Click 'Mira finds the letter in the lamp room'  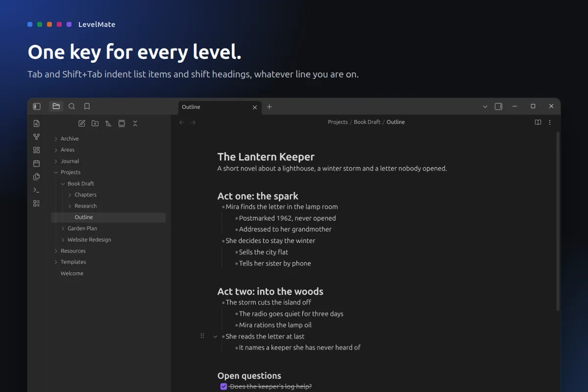pos(282,207)
